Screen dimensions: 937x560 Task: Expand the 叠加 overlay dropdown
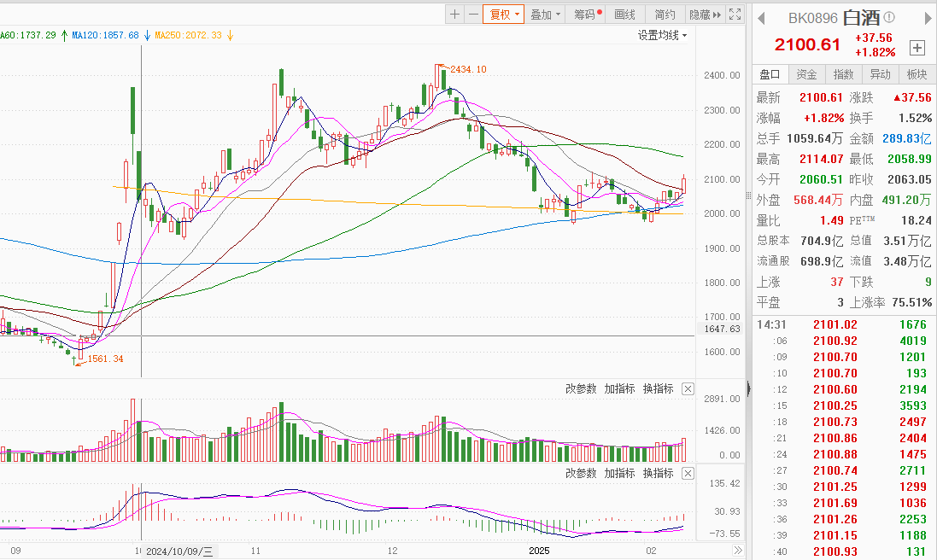(x=546, y=15)
